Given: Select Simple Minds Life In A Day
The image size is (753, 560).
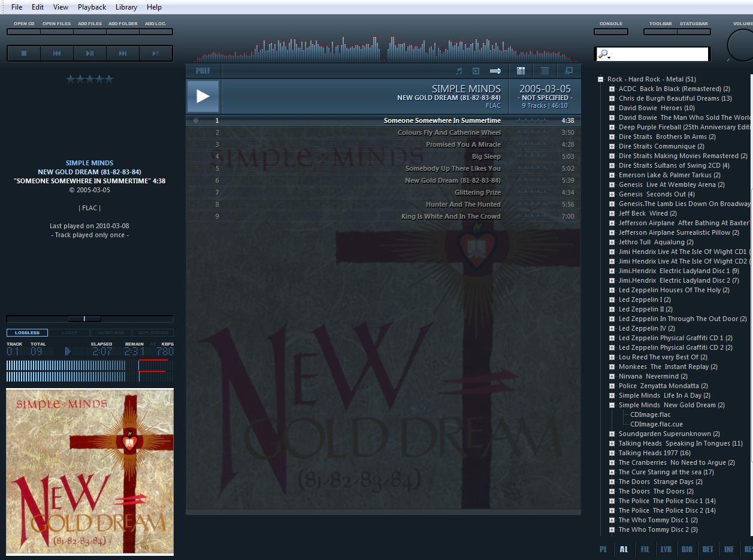Looking at the screenshot, I should pos(664,395).
